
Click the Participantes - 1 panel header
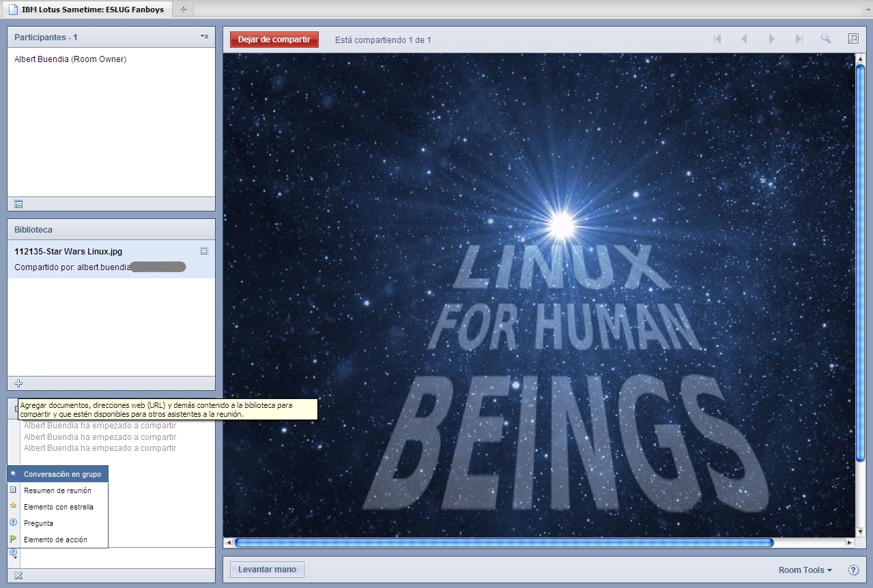[111, 37]
